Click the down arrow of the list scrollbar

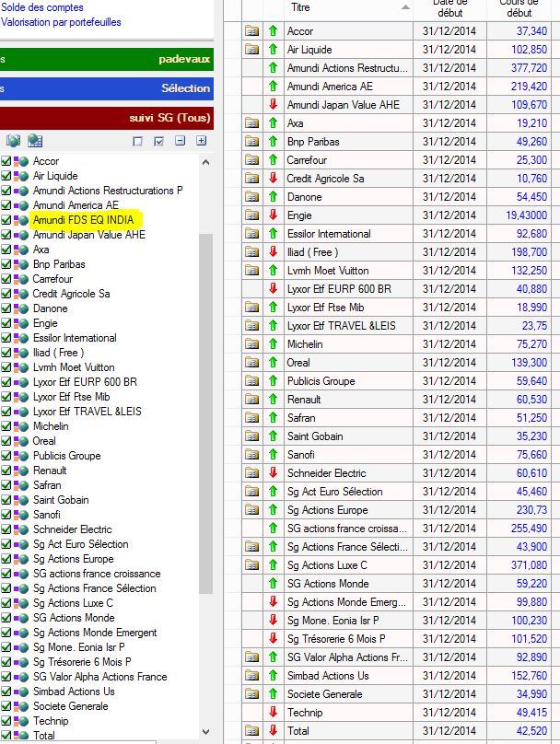point(205,732)
